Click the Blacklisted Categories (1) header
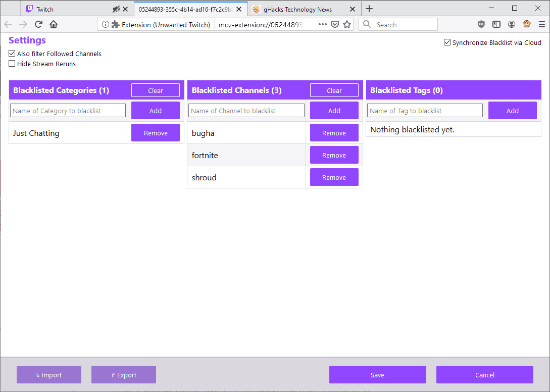This screenshot has height=392, width=550. pos(61,90)
